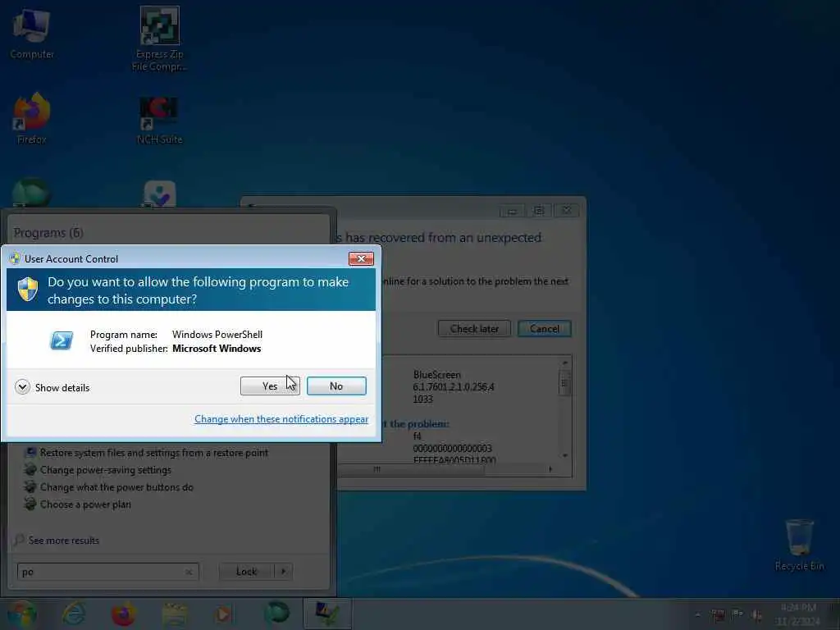840x630 pixels.
Task: Open the Recycle Bin
Action: pyautogui.click(x=799, y=545)
